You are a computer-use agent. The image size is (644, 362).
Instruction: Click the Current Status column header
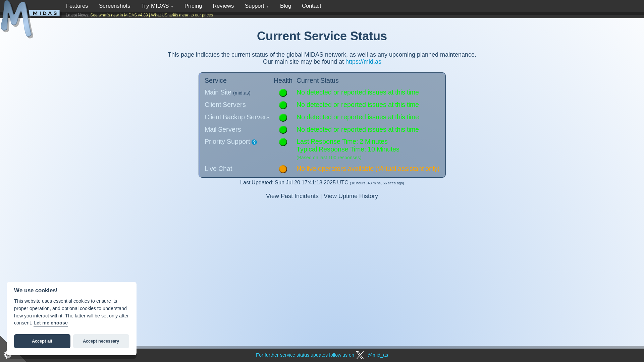click(x=317, y=80)
